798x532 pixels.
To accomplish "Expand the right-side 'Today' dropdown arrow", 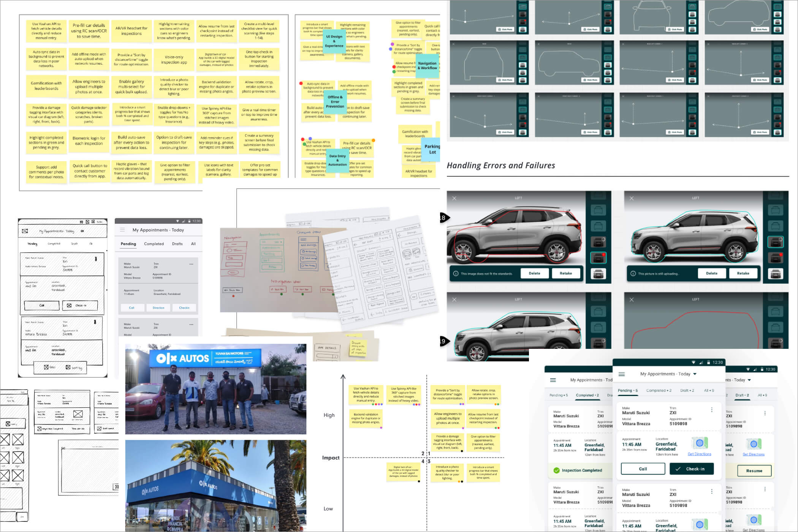I will point(749,380).
